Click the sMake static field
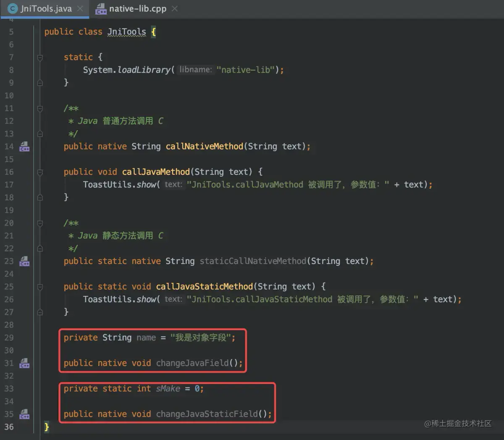 pyautogui.click(x=168, y=389)
